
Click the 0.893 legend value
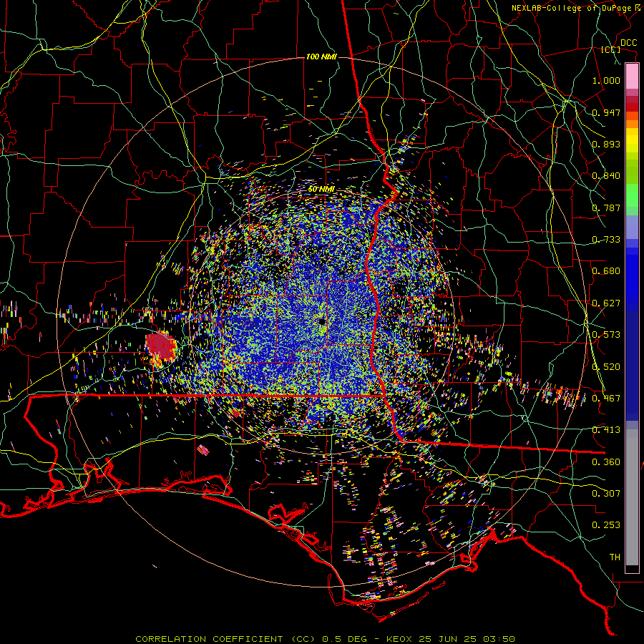click(606, 144)
